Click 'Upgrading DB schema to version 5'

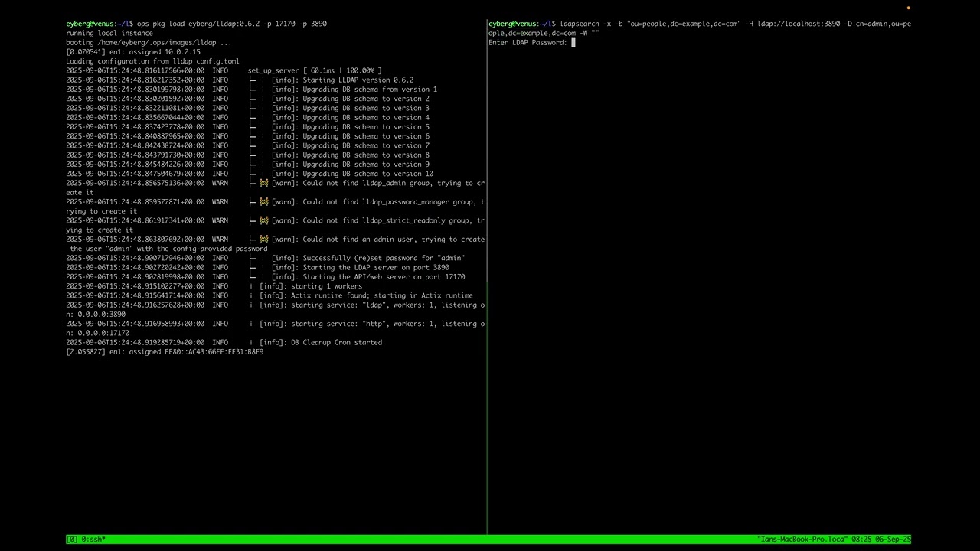tap(366, 127)
